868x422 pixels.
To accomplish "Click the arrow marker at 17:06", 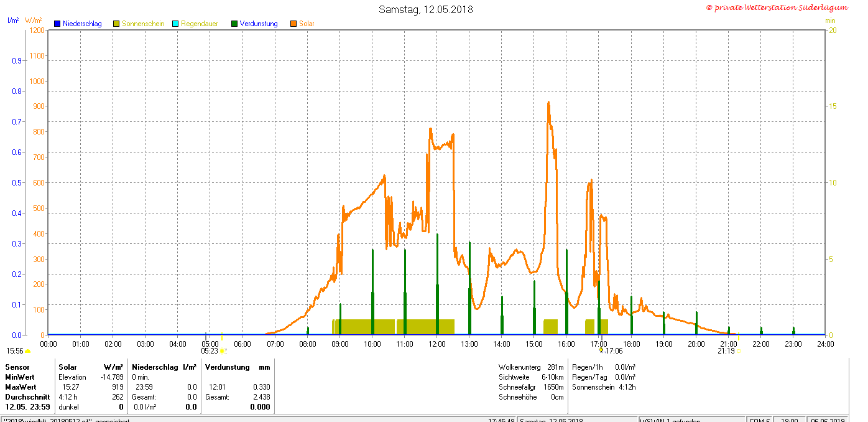I will [601, 350].
